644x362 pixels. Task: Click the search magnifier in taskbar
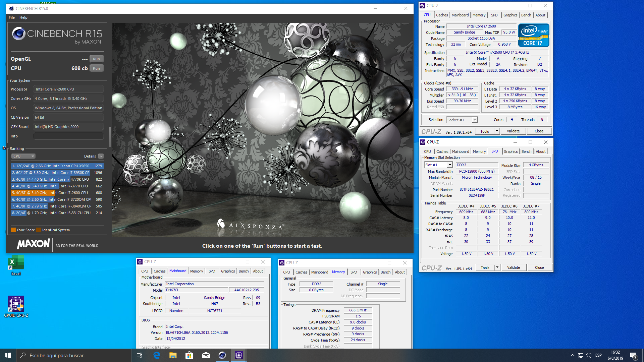coord(23,355)
